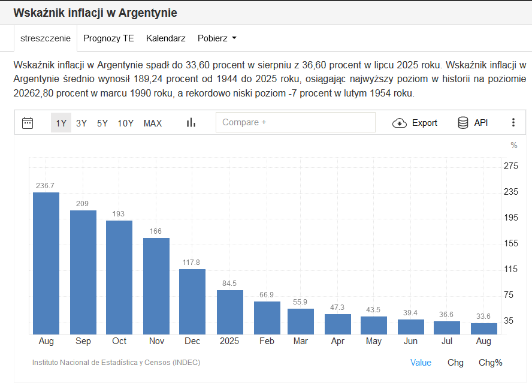Show the 10Y time range
The width and height of the screenshot is (532, 392).
(126, 123)
